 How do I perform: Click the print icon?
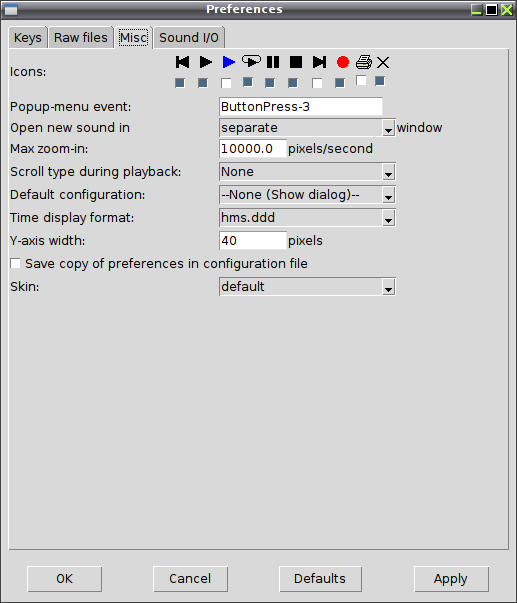click(x=364, y=62)
